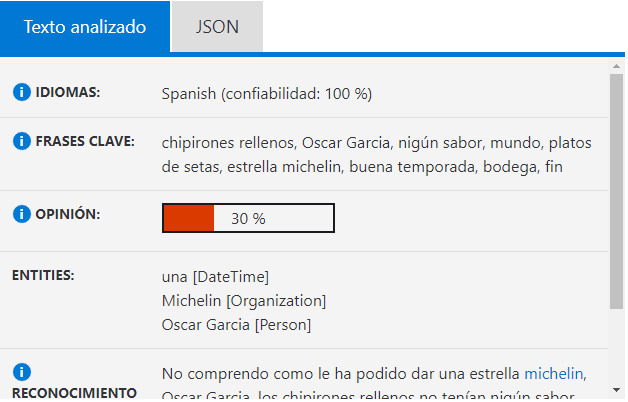
Task: Click the info icon beside IDIOMAS
Action: 22,92
